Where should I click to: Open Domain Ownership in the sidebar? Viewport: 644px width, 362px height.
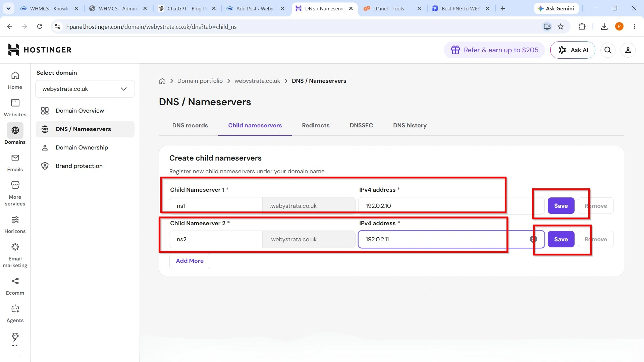click(85, 147)
